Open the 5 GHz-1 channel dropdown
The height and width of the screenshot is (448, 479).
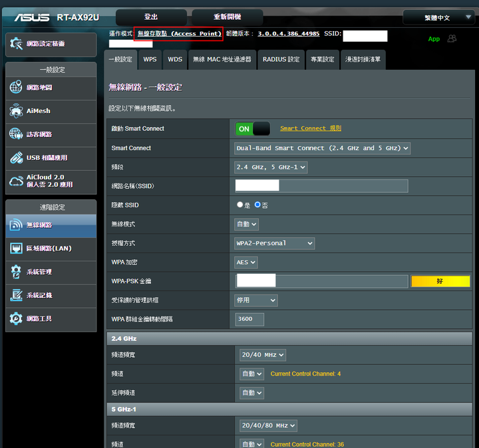[x=251, y=444]
